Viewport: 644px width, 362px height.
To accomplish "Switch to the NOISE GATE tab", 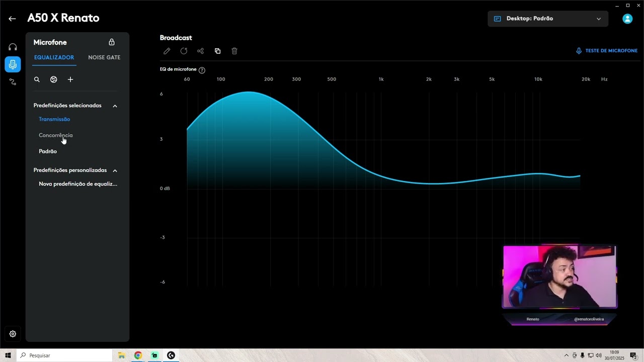I will [104, 57].
